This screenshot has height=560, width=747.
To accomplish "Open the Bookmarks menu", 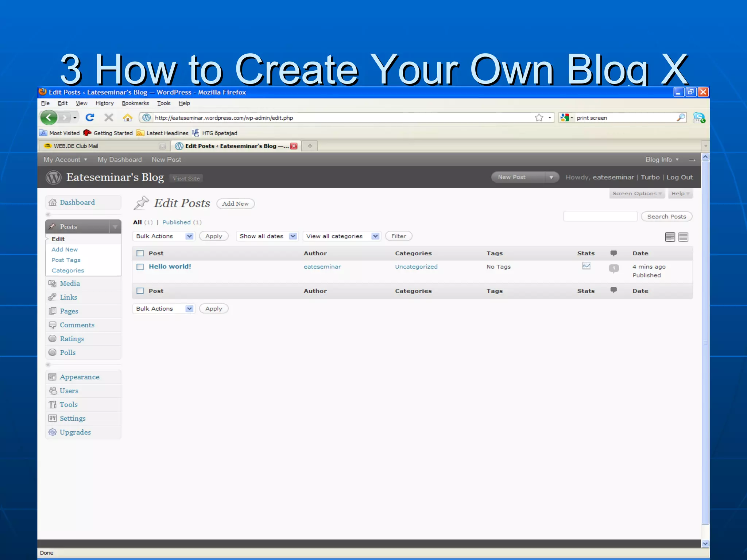I will point(135,103).
